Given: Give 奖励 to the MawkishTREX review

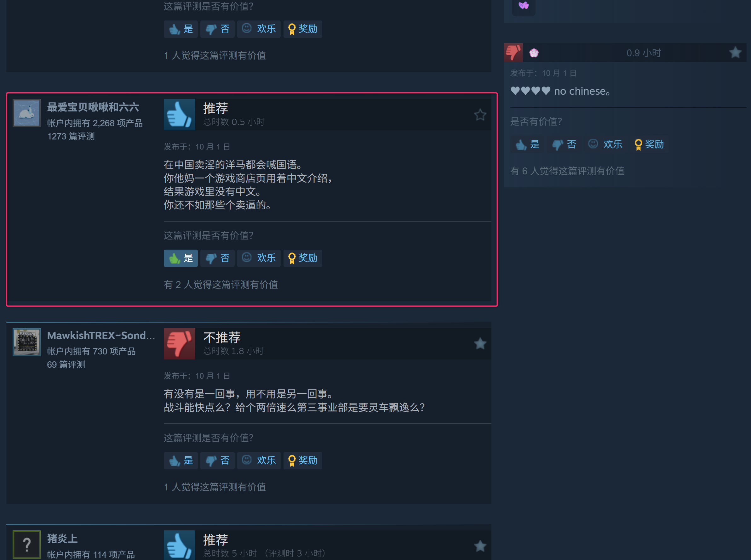Looking at the screenshot, I should tap(302, 460).
